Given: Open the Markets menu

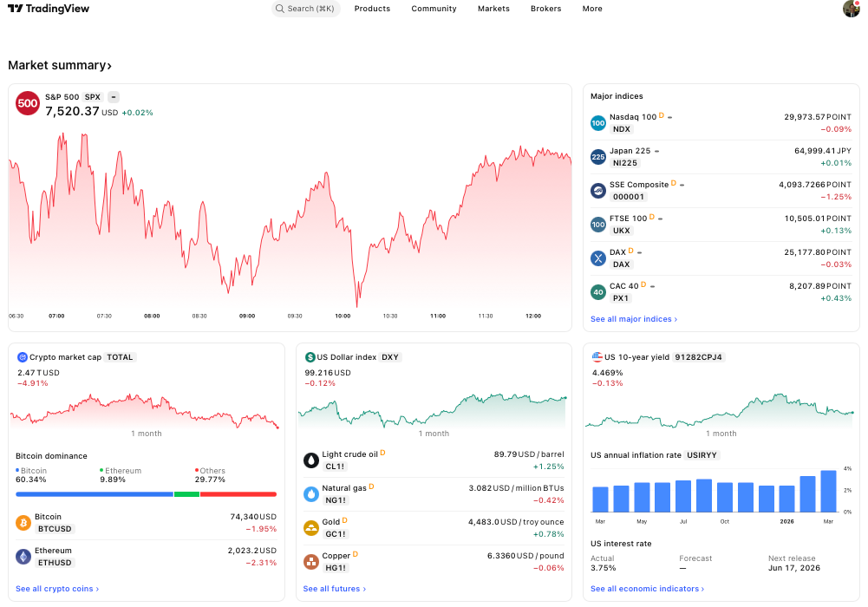Looking at the screenshot, I should [493, 9].
